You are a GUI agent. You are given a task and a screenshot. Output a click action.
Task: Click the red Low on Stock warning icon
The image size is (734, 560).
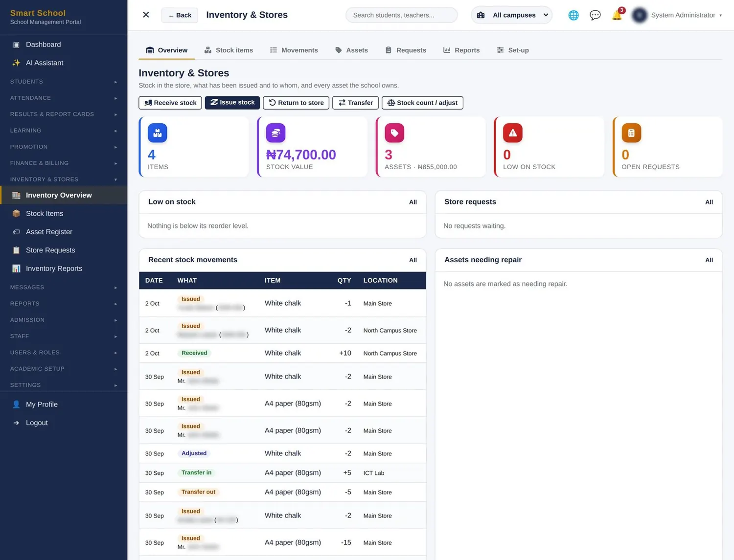513,133
